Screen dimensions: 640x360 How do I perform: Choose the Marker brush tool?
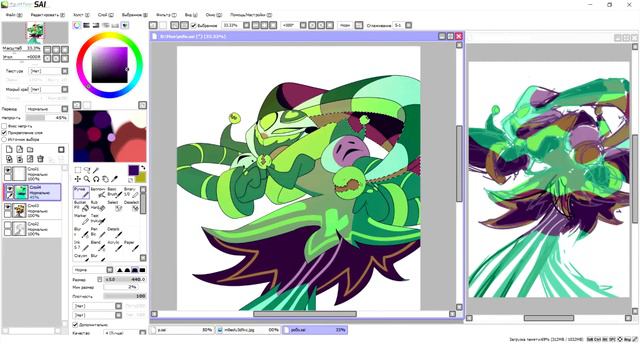[81, 219]
